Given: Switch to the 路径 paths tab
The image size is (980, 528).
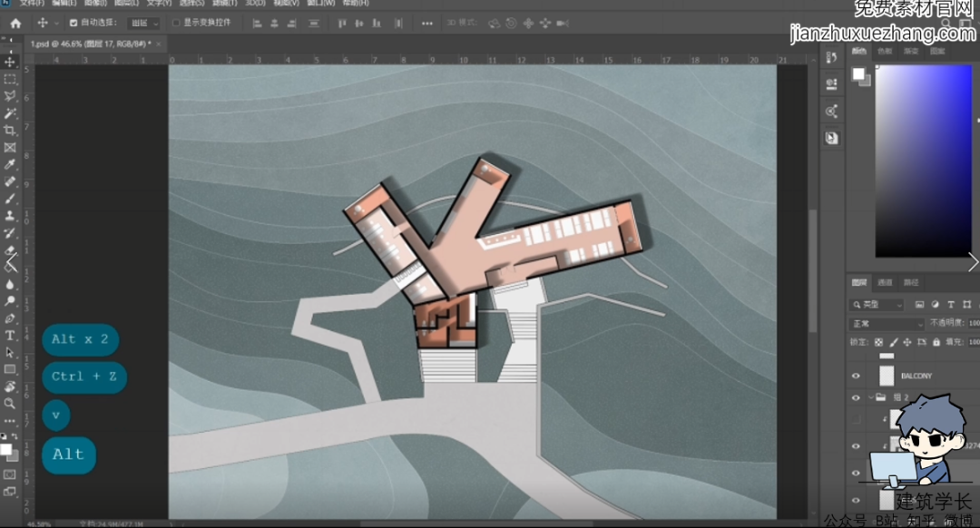Looking at the screenshot, I should pyautogui.click(x=912, y=282).
